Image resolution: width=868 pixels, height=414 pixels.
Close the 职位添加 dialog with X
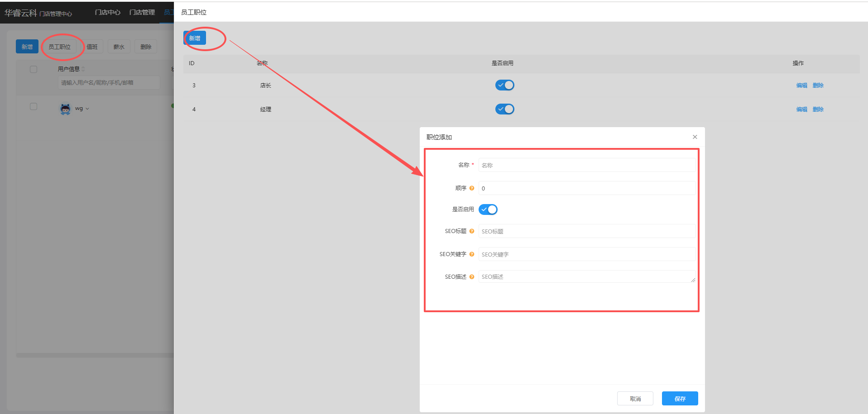point(695,137)
